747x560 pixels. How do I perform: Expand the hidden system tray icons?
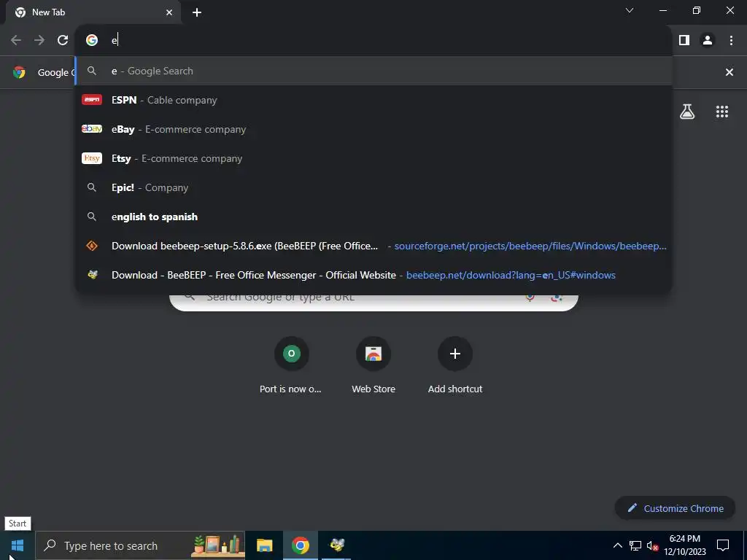[617, 545]
